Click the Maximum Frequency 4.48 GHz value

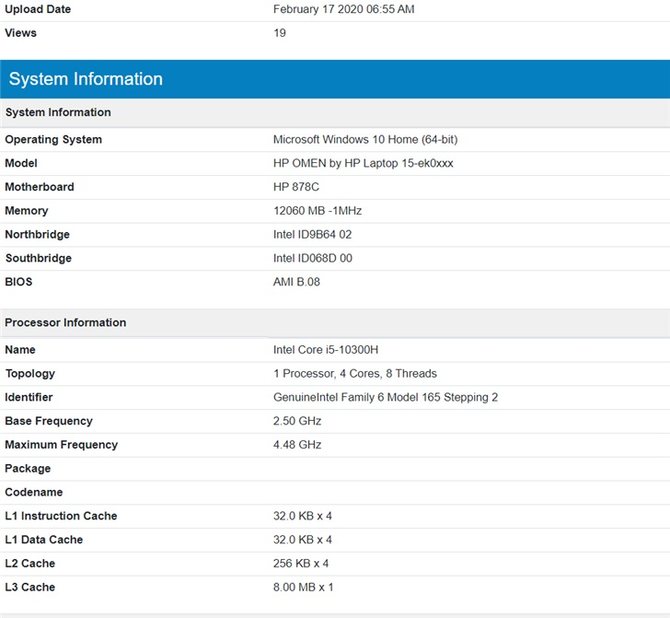click(297, 445)
